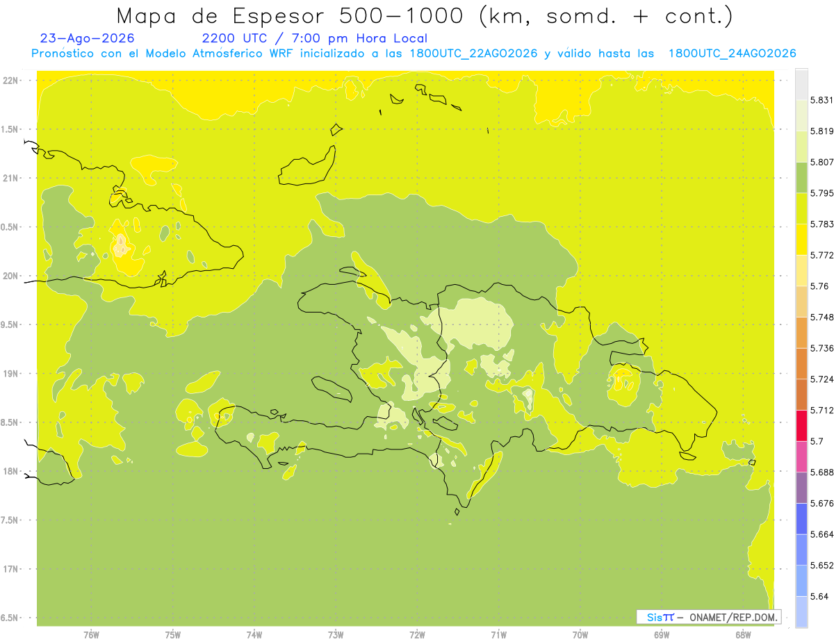This screenshot has width=834, height=644.
Task: Click the "76W" longitude label
Action: click(x=91, y=634)
